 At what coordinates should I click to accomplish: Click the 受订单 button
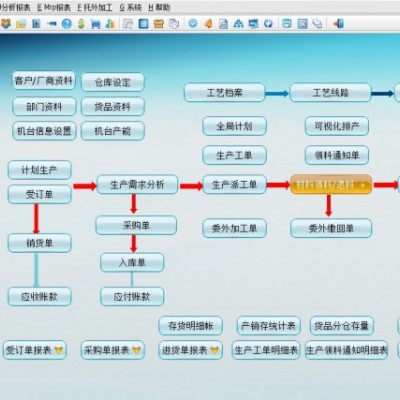pyautogui.click(x=39, y=194)
